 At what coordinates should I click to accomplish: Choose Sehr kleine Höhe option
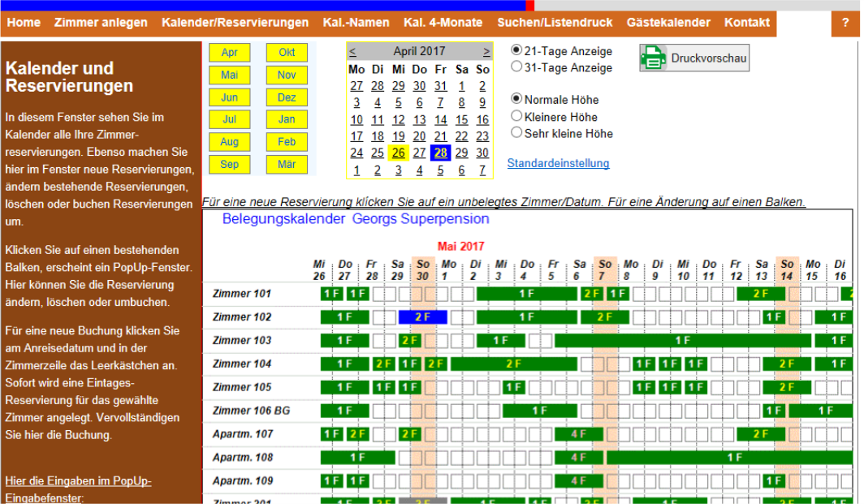point(516,133)
